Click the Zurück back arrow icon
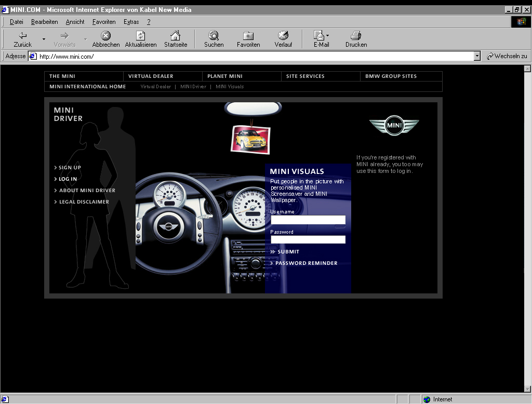This screenshot has width=532, height=404. pyautogui.click(x=22, y=36)
